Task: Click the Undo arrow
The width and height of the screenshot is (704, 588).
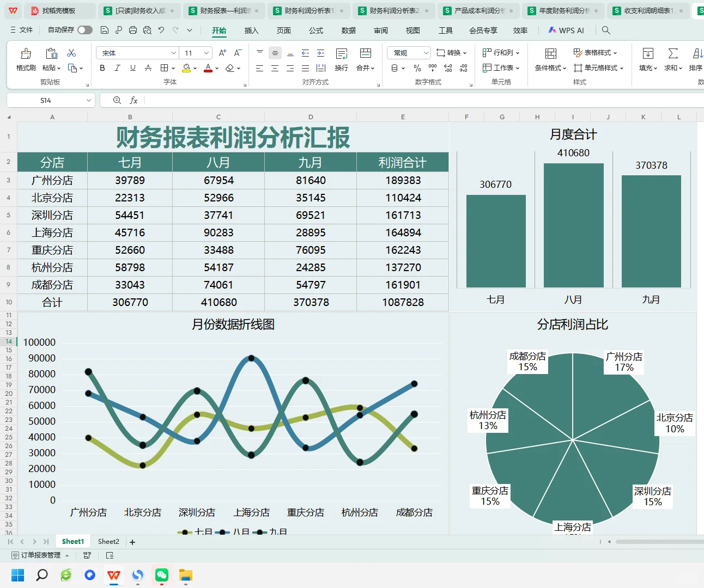Action: (161, 30)
